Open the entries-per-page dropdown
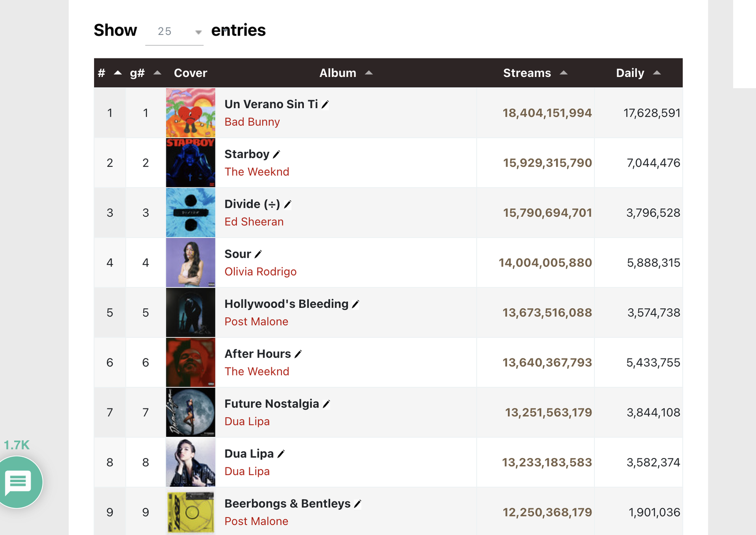Image resolution: width=756 pixels, height=535 pixels. tap(198, 32)
